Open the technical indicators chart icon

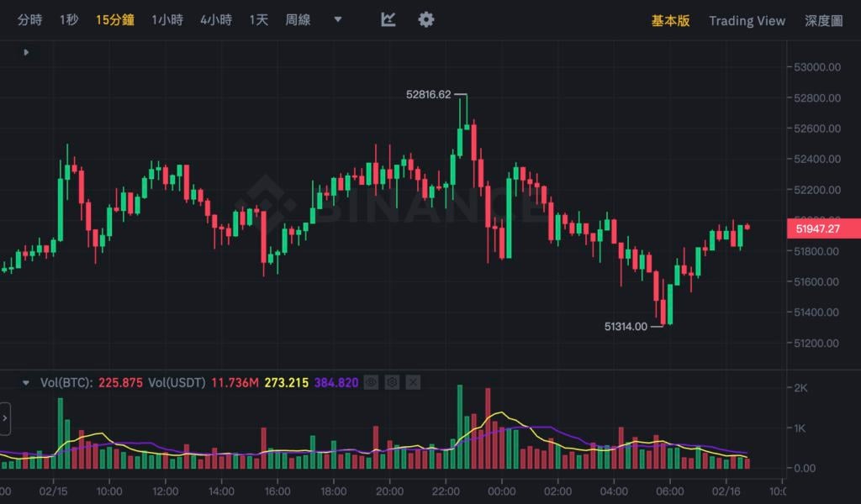(x=388, y=19)
